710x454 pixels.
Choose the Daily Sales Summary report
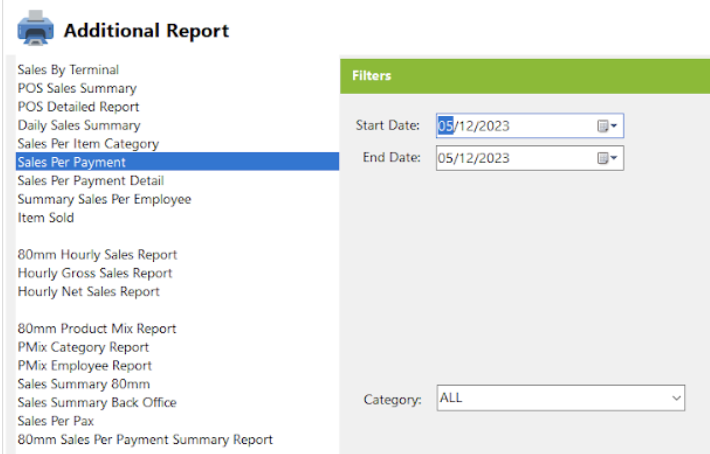(79, 125)
